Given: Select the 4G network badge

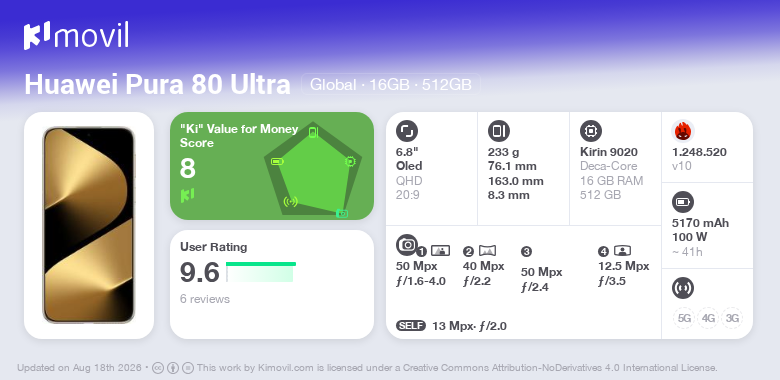Looking at the screenshot, I should (x=708, y=318).
